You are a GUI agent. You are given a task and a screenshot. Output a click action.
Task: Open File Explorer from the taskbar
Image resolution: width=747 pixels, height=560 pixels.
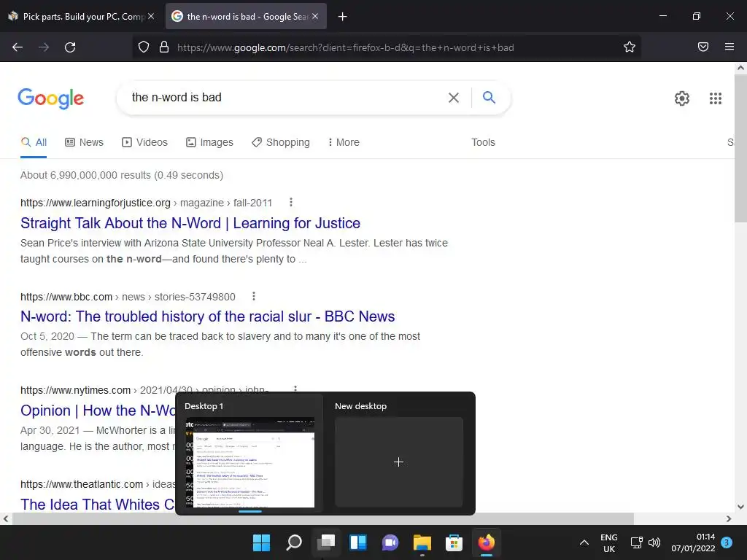click(x=422, y=542)
